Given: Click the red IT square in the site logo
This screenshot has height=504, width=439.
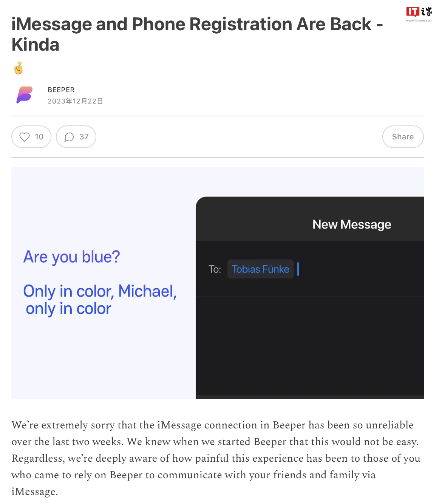Looking at the screenshot, I should point(413,11).
